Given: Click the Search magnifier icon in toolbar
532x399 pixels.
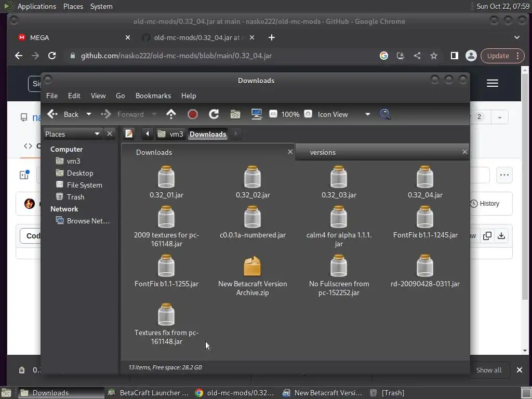Looking at the screenshot, I should (385, 114).
